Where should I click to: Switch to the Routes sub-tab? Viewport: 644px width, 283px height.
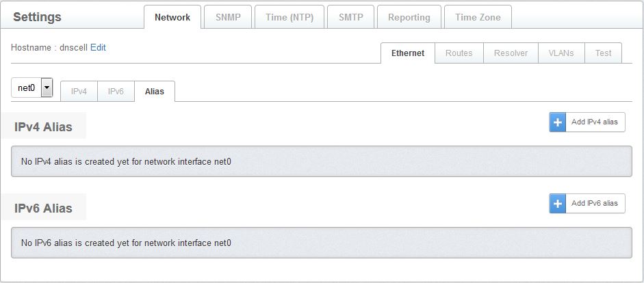pos(459,53)
